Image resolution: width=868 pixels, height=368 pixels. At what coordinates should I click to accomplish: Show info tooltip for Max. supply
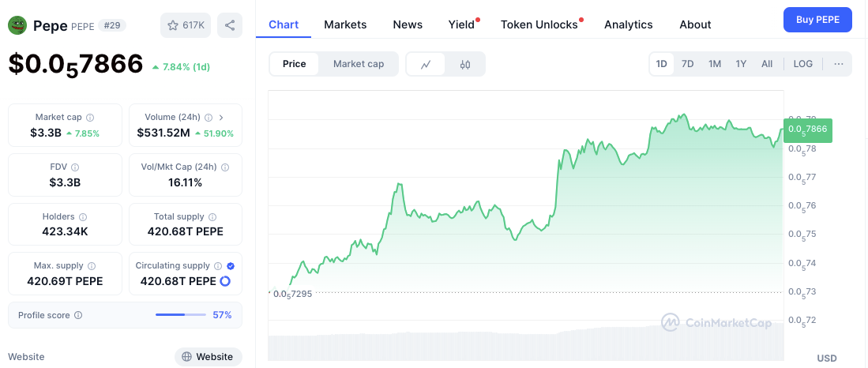[x=92, y=265]
